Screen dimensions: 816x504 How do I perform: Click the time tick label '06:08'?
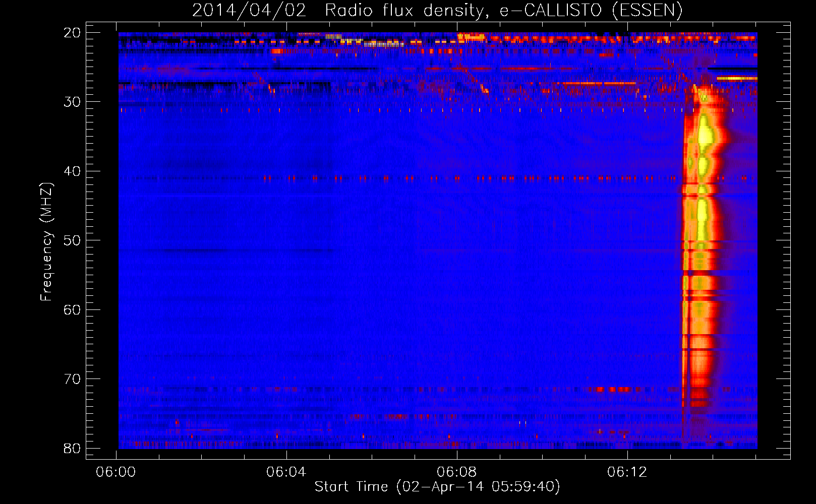(457, 472)
